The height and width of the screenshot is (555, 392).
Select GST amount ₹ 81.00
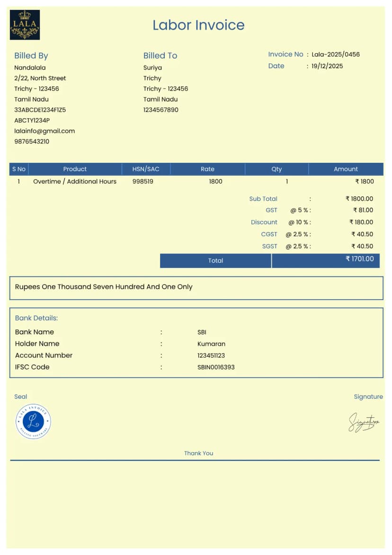tap(363, 210)
